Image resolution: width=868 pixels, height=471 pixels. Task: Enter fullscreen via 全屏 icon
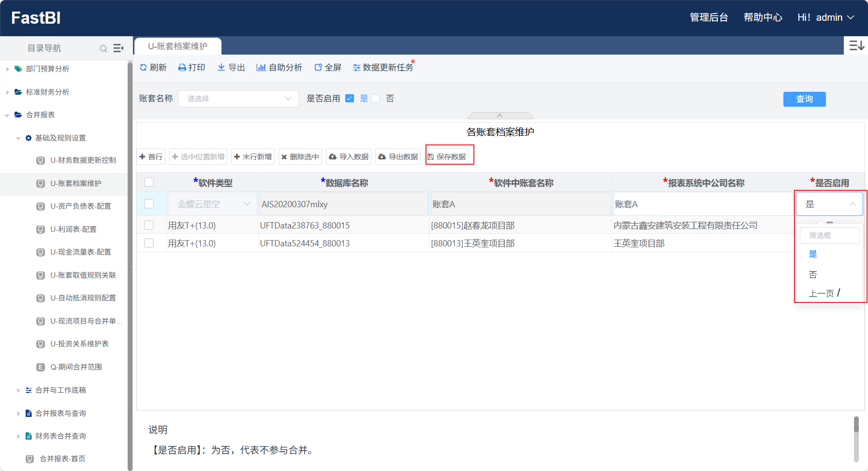(318, 68)
